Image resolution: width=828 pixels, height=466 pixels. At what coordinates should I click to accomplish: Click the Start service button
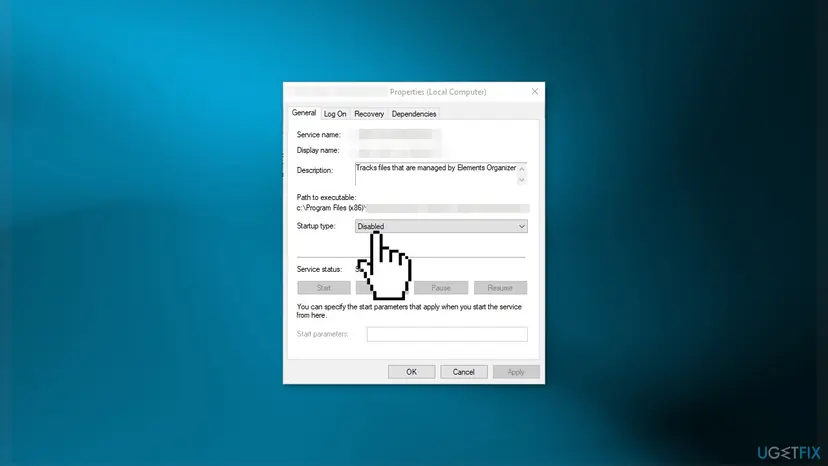click(x=324, y=287)
